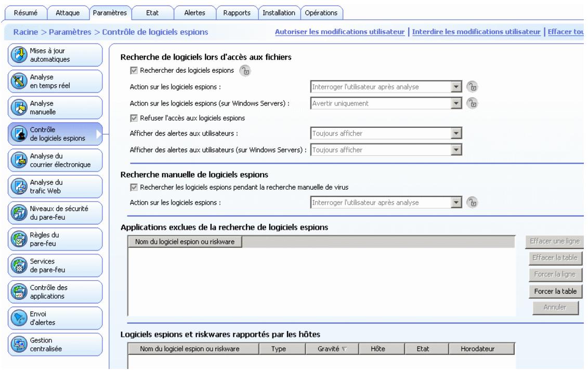Open Contrôle des applications icon
The height and width of the screenshot is (370, 588).
click(x=19, y=292)
